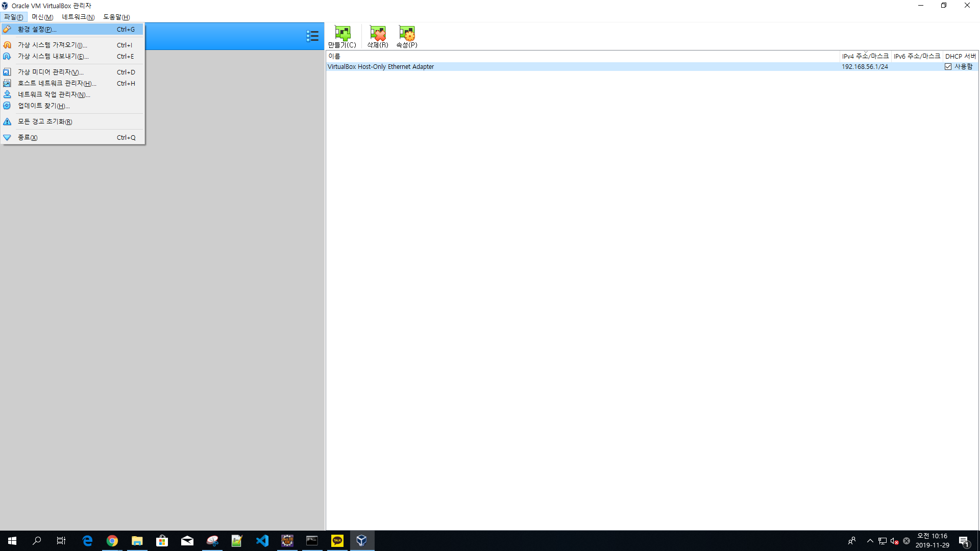
Task: Select VirtualBox Host-Only Ethernet Adapter row
Action: click(x=381, y=67)
